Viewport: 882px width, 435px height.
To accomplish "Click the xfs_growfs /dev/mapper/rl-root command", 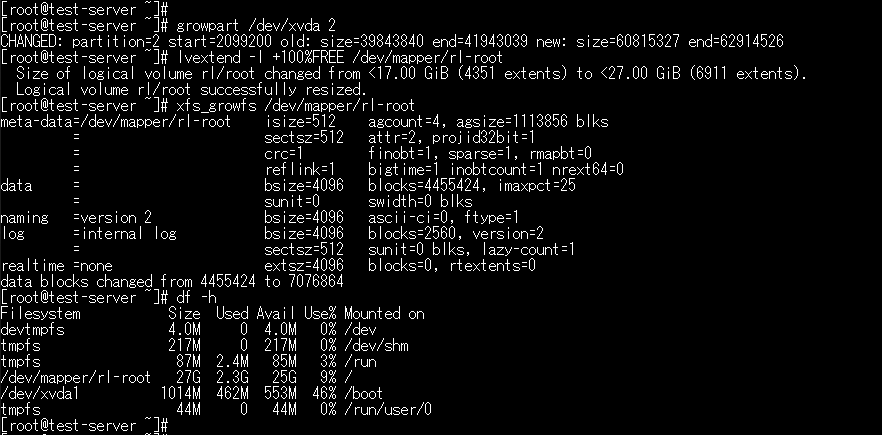I will coord(295,105).
